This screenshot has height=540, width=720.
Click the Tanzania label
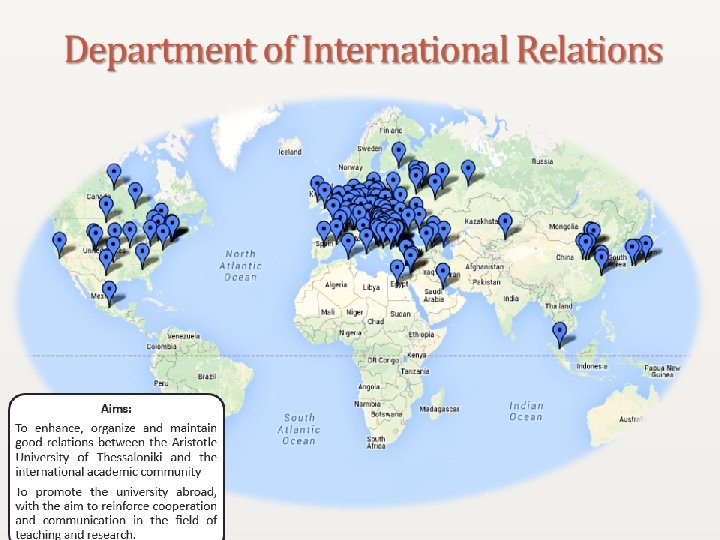[415, 371]
